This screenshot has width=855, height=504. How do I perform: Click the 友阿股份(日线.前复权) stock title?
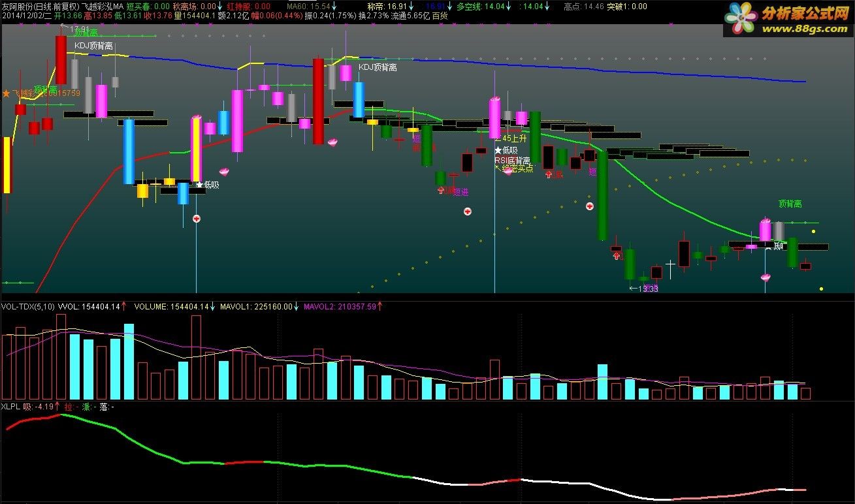click(x=40, y=6)
